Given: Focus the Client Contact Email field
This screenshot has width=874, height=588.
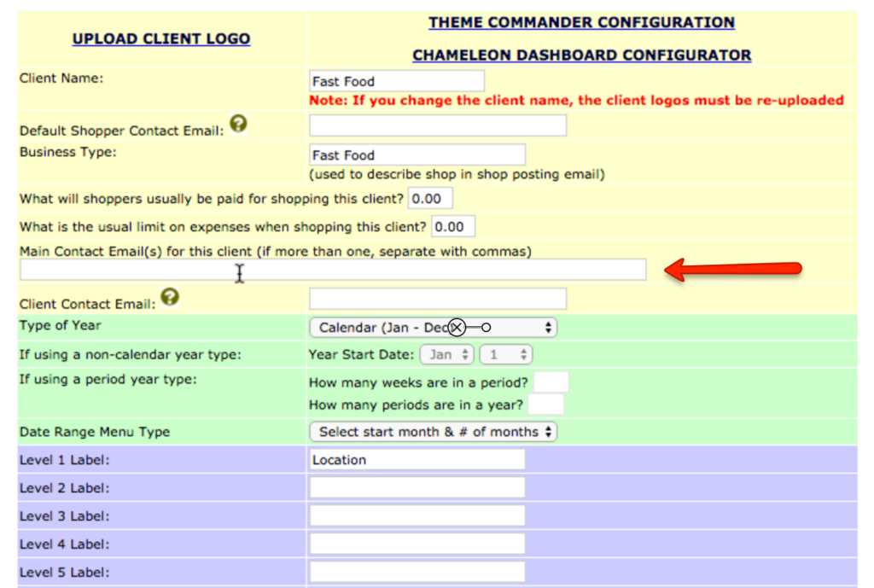Looking at the screenshot, I should (438, 299).
